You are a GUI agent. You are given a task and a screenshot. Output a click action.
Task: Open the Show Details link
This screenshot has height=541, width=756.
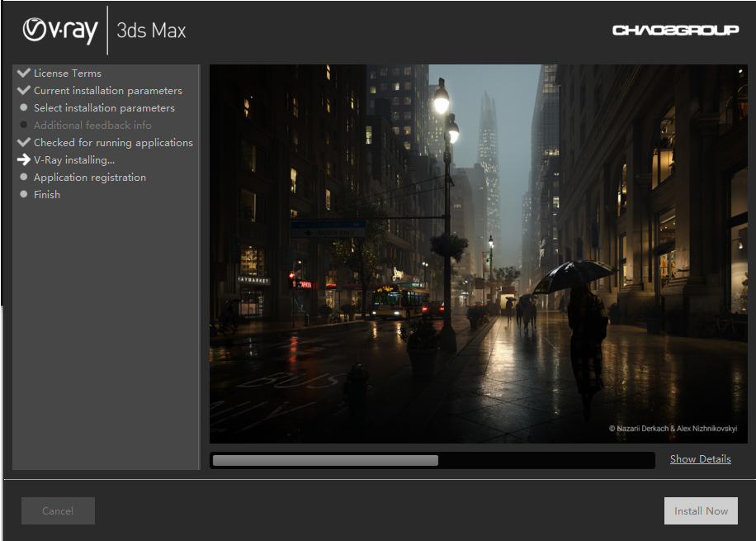[x=700, y=459]
